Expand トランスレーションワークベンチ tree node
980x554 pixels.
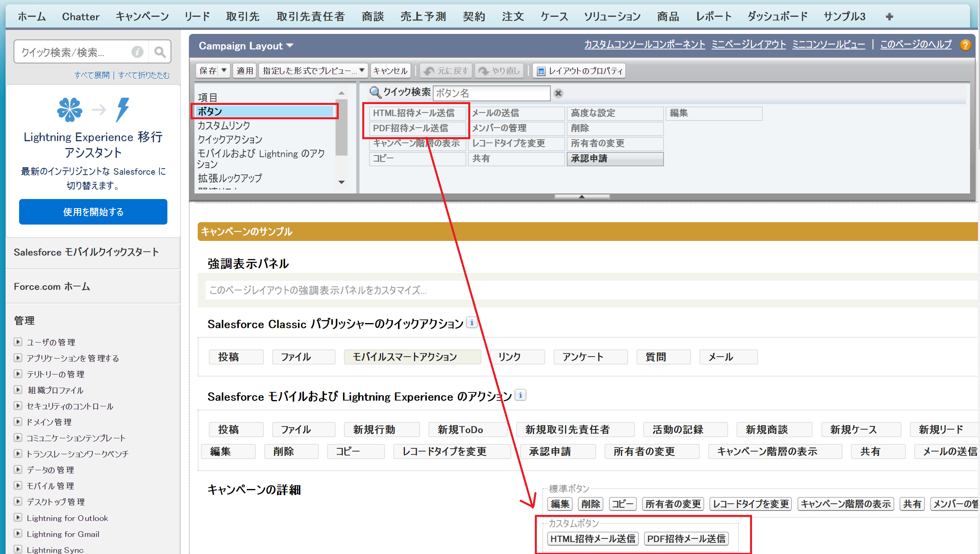(x=18, y=453)
